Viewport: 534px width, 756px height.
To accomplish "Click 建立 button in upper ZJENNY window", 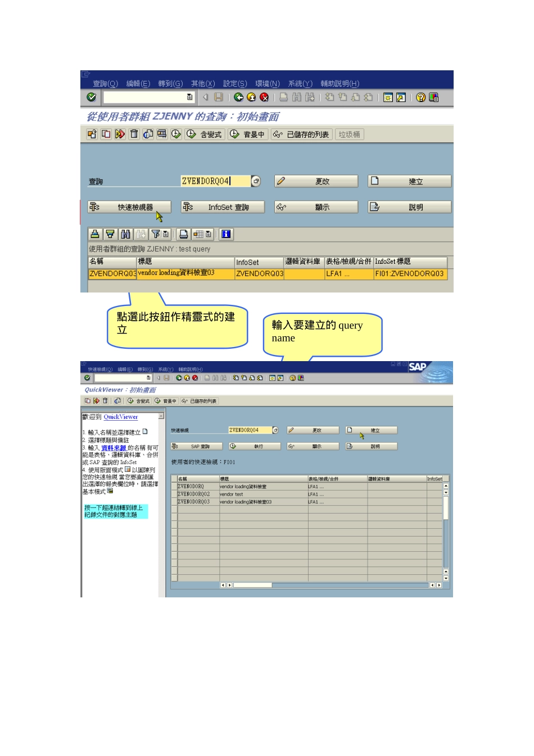I will 409,181.
